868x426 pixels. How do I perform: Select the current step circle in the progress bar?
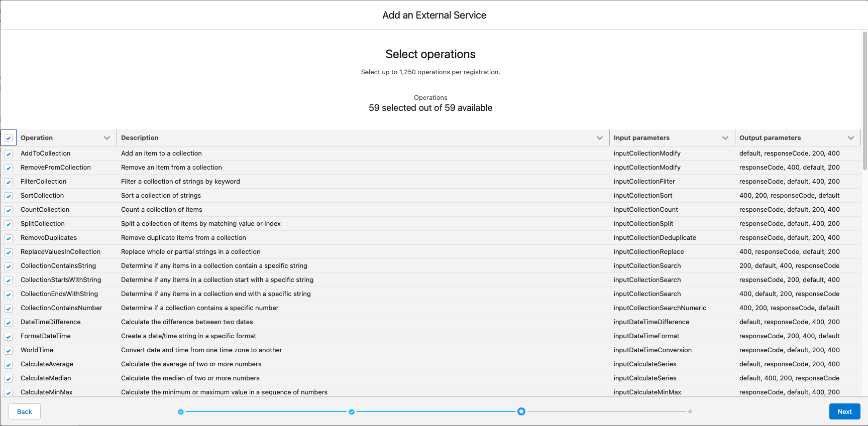pos(521,411)
